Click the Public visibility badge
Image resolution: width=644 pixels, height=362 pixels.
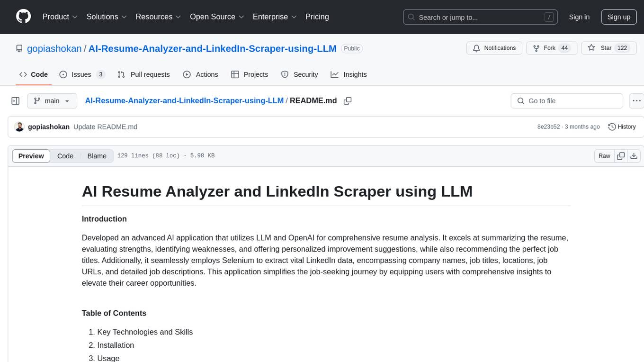pyautogui.click(x=352, y=48)
